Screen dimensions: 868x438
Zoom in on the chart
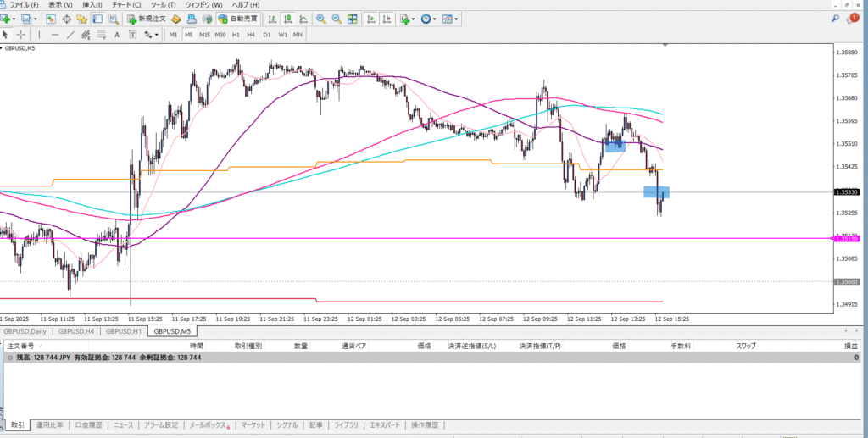click(x=320, y=18)
